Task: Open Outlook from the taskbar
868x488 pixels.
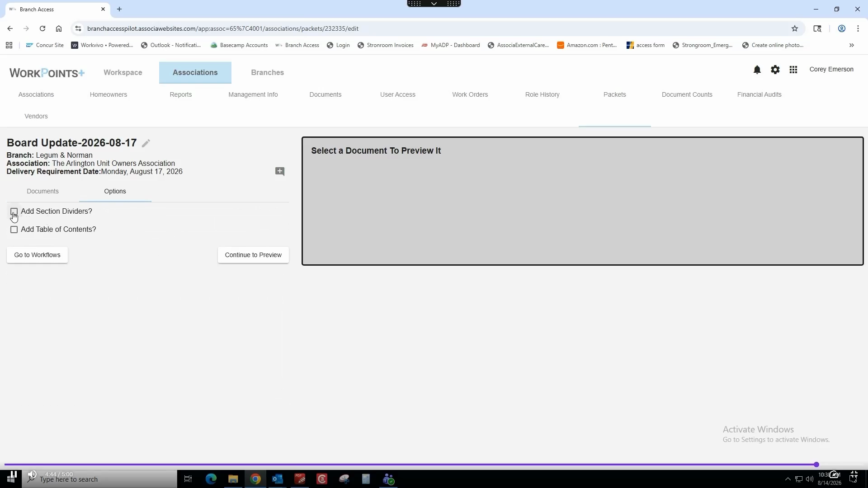Action: click(x=278, y=479)
